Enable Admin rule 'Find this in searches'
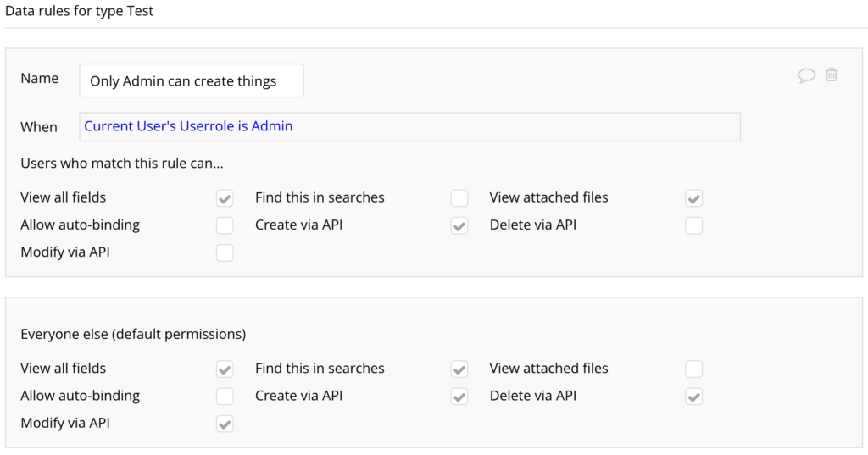 [459, 198]
